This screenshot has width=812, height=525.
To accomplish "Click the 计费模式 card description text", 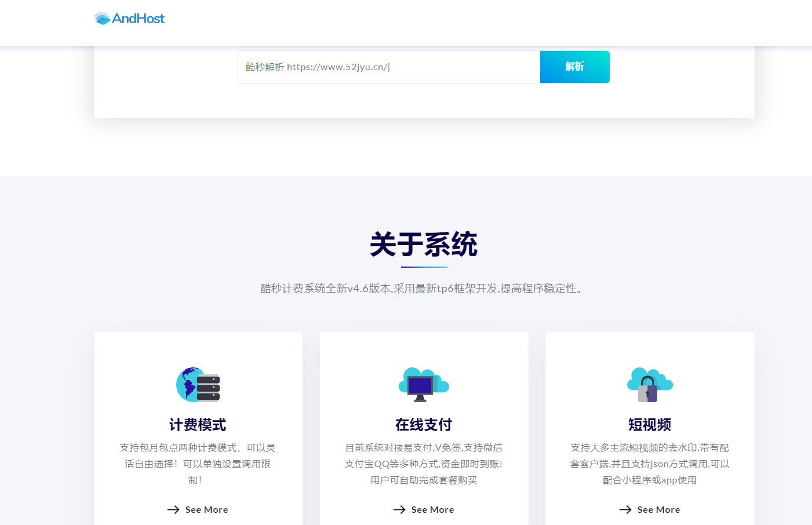I will click(198, 464).
